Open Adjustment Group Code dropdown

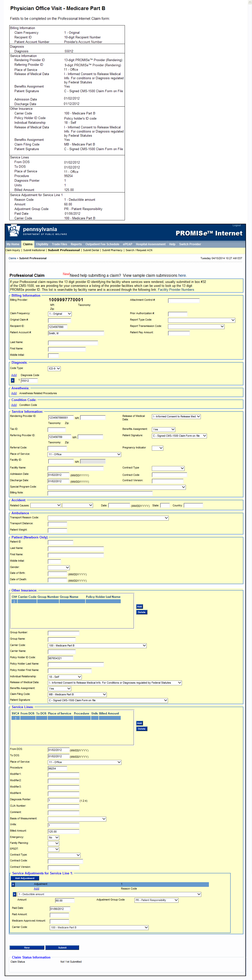pos(157,901)
